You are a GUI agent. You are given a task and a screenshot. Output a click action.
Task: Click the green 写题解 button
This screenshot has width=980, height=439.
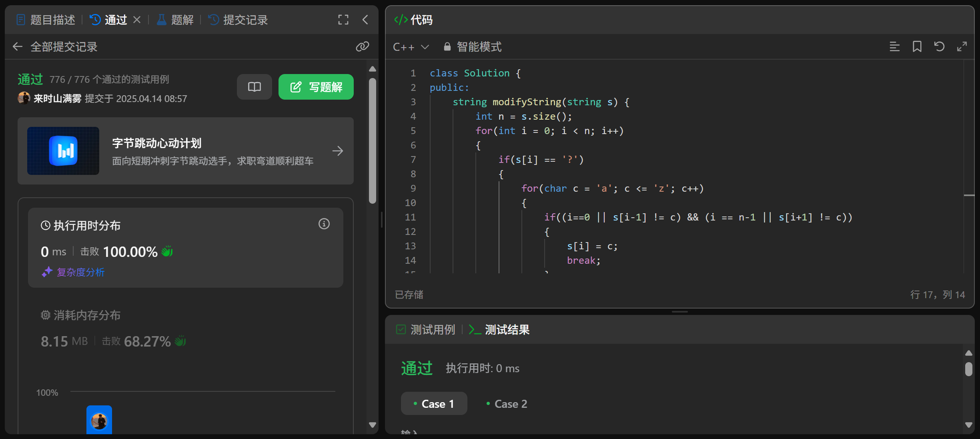316,87
